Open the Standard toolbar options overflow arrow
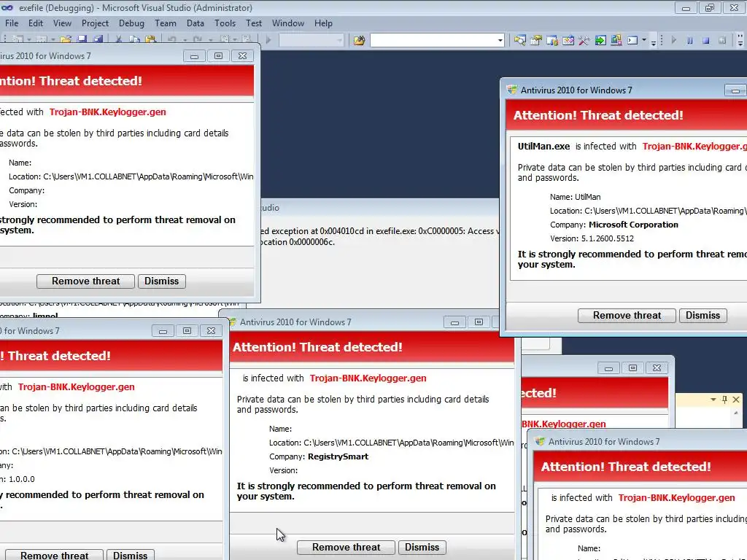 click(x=653, y=42)
